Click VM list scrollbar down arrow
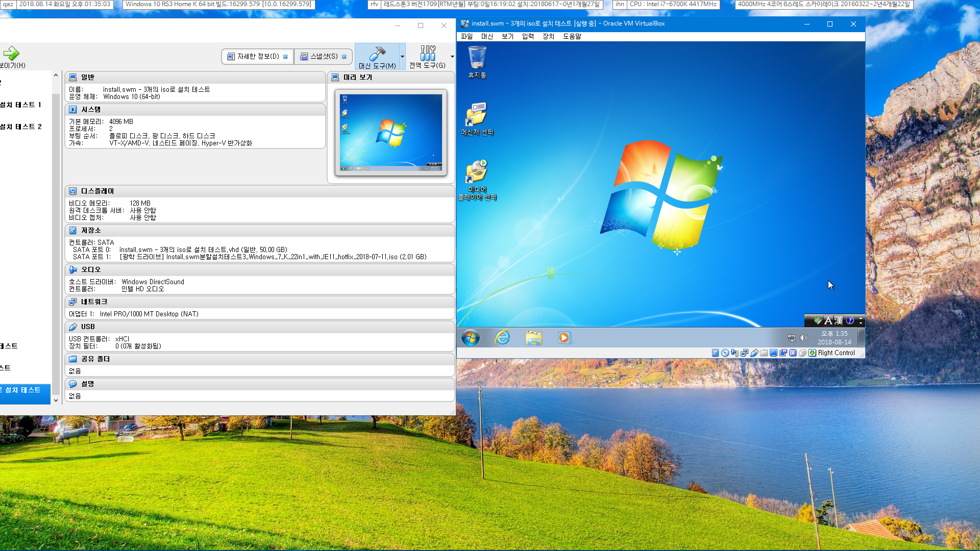The height and width of the screenshot is (551, 980). pos(56,400)
